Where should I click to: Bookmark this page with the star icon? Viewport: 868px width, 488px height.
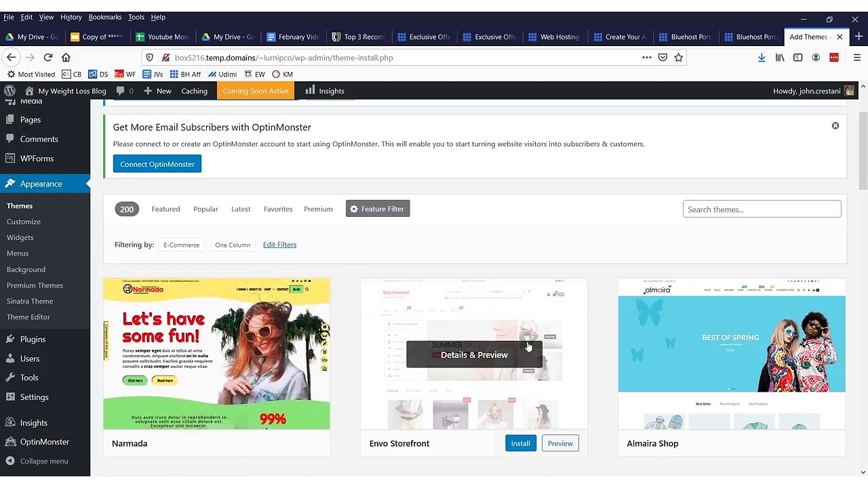click(x=678, y=58)
